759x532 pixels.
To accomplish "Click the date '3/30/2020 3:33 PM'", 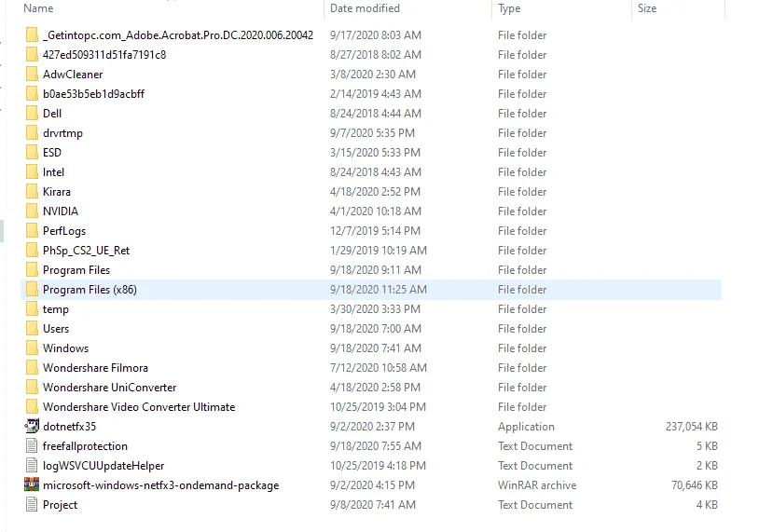I will 375,309.
